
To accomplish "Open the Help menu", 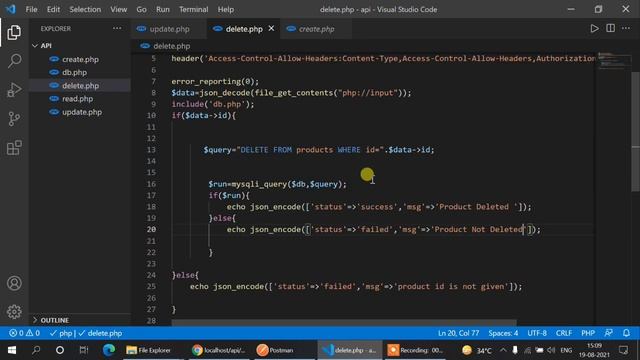I will [226, 9].
